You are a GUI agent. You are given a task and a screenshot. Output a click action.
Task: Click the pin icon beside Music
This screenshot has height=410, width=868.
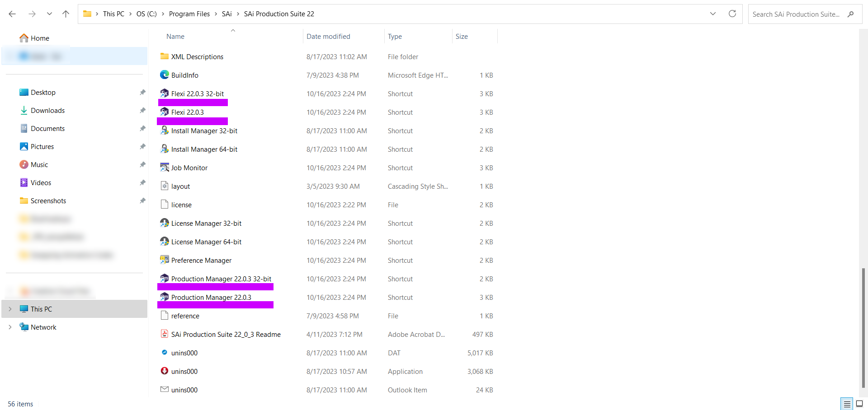coord(142,165)
